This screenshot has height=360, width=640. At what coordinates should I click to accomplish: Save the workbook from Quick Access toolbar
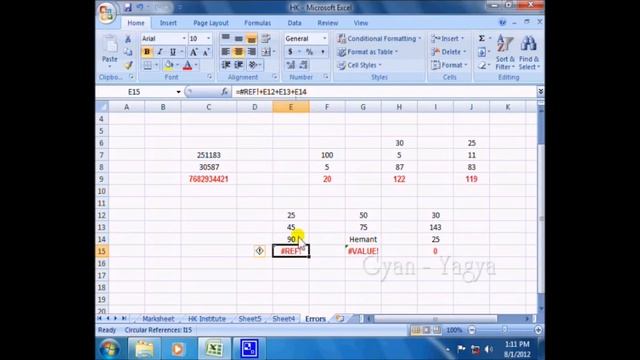(x=128, y=7)
